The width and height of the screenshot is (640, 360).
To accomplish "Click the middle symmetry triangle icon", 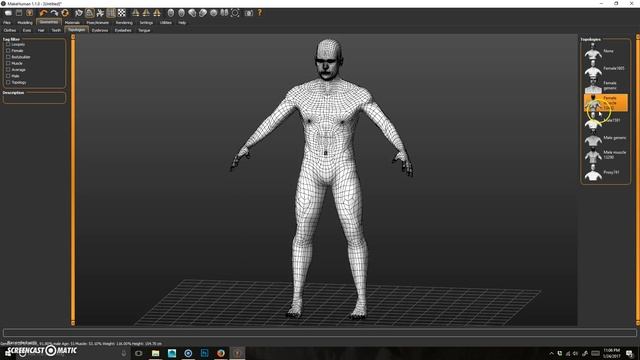I will [146, 13].
